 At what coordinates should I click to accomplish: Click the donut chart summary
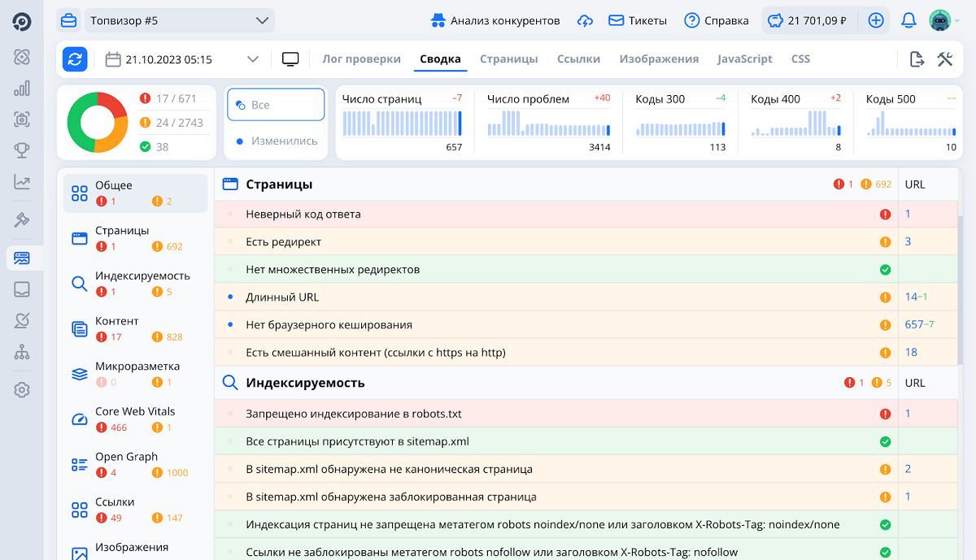pyautogui.click(x=97, y=122)
